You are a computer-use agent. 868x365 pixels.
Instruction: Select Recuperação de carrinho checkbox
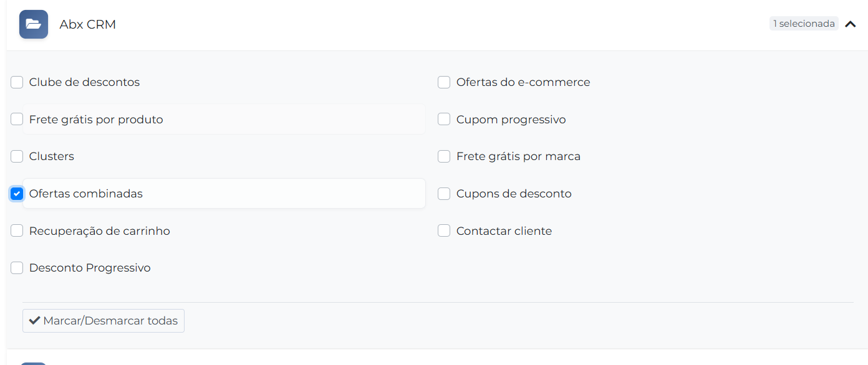[17, 231]
